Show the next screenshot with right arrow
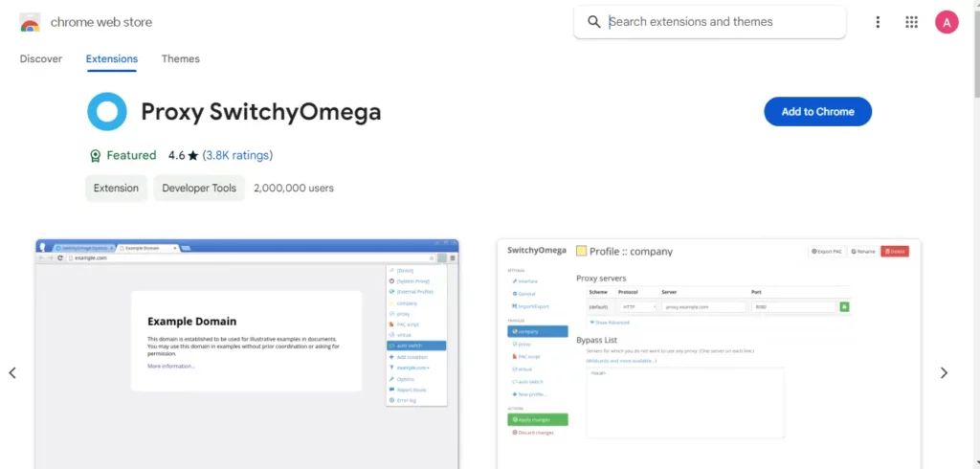 [944, 372]
